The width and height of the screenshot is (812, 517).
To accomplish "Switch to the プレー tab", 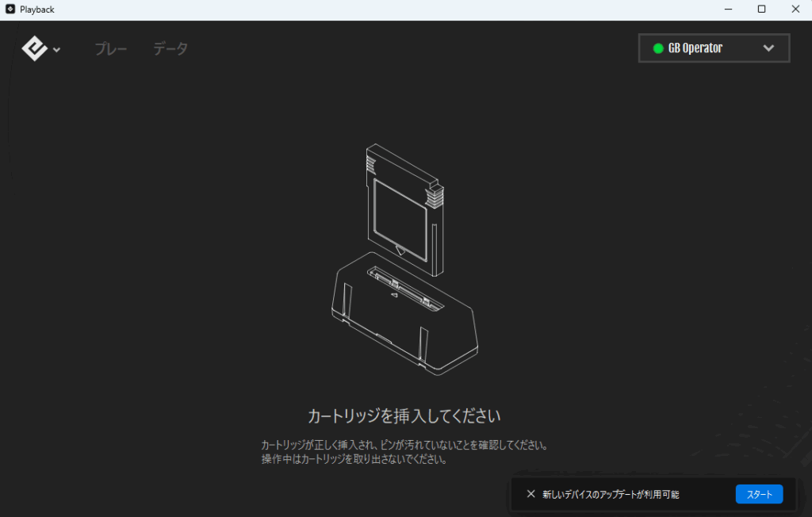I will click(x=111, y=48).
